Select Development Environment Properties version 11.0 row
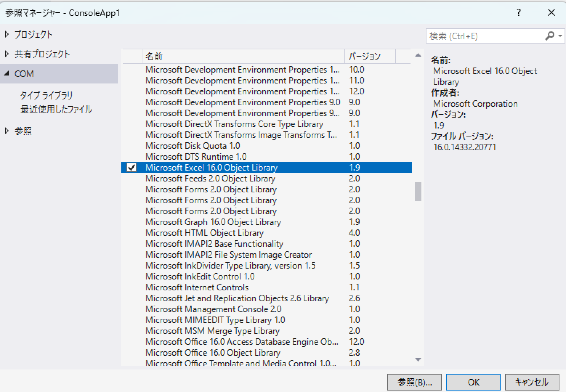This screenshot has width=566, height=392. point(267,80)
